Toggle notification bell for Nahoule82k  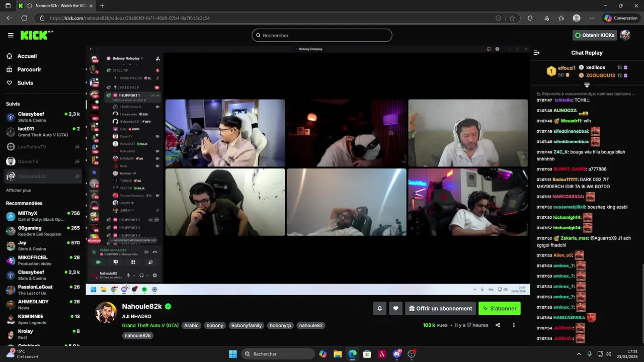tap(379, 309)
